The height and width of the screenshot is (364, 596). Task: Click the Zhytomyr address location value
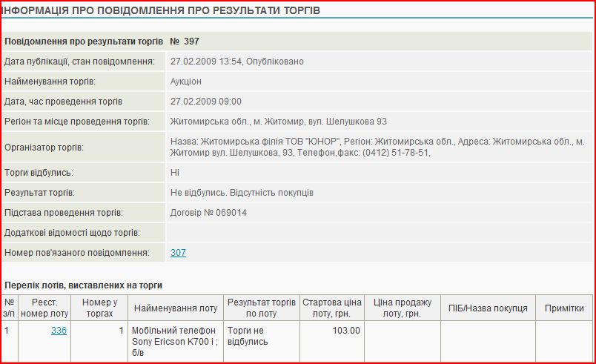click(x=279, y=122)
